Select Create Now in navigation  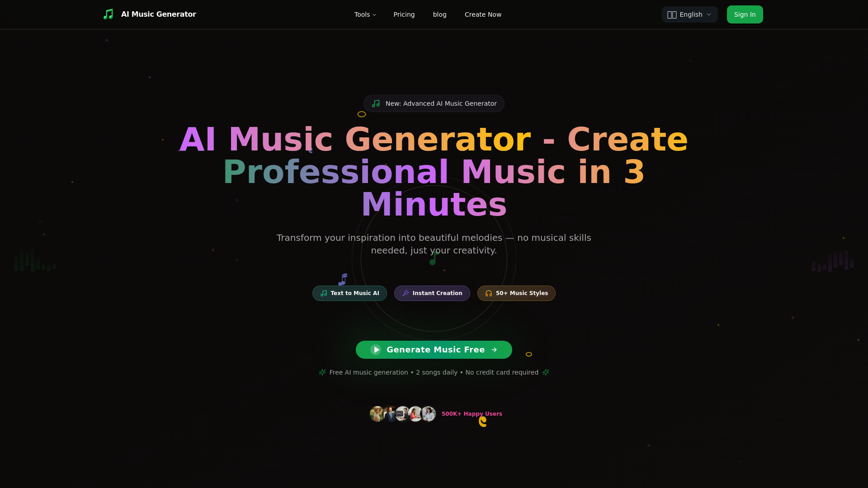[x=483, y=14]
